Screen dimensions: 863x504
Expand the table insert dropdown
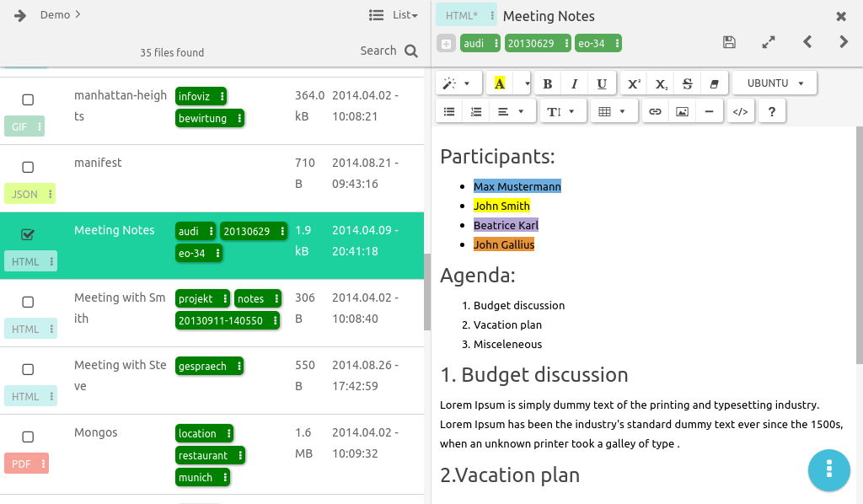624,110
